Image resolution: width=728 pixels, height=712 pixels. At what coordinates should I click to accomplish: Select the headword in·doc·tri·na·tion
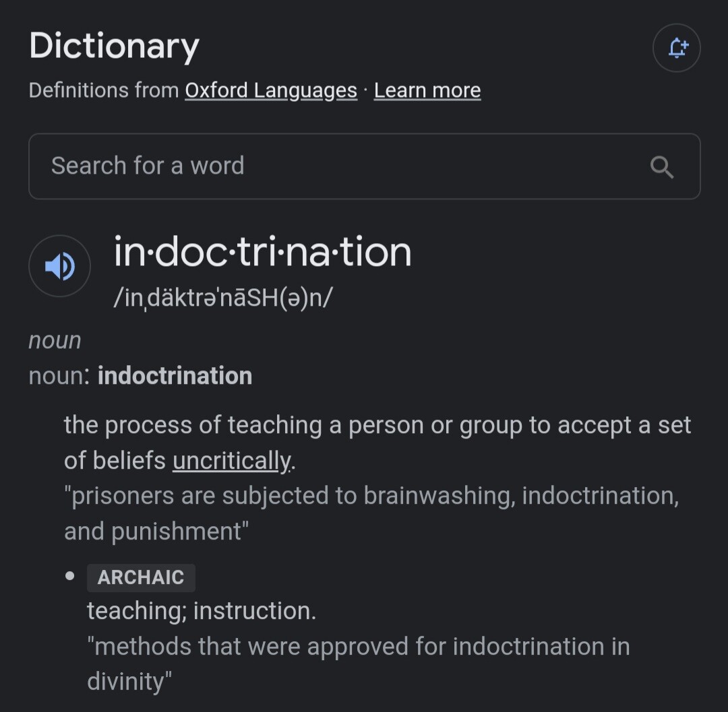tap(262, 252)
